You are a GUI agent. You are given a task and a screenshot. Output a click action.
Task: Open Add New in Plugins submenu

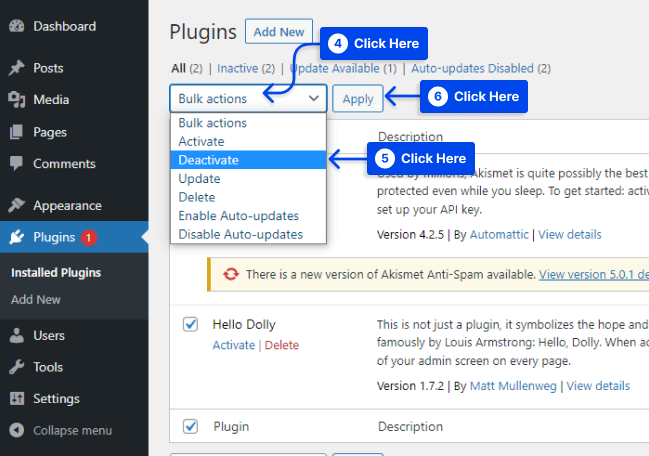(36, 300)
